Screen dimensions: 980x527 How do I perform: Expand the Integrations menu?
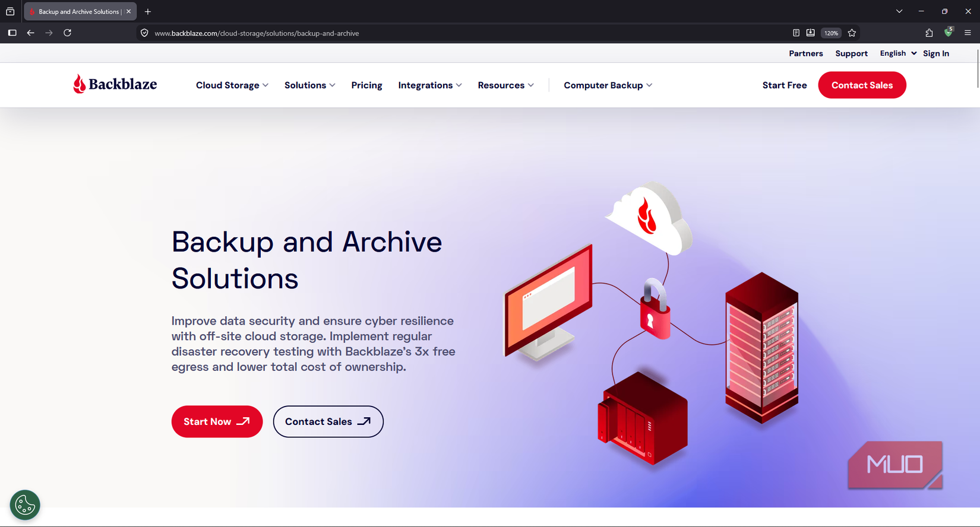(x=430, y=85)
